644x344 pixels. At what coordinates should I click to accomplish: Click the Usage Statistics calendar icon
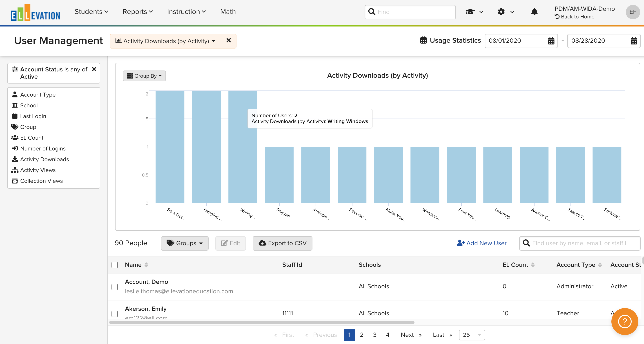tap(423, 40)
